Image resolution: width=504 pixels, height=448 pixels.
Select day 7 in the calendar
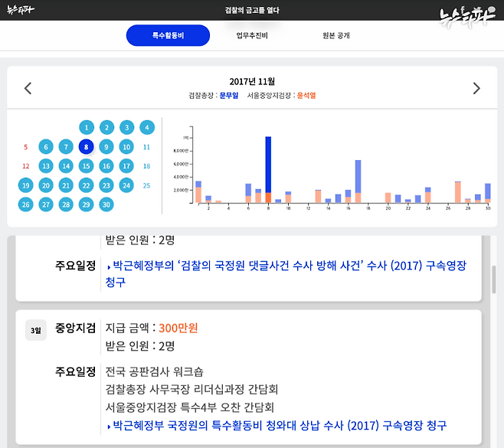66,147
